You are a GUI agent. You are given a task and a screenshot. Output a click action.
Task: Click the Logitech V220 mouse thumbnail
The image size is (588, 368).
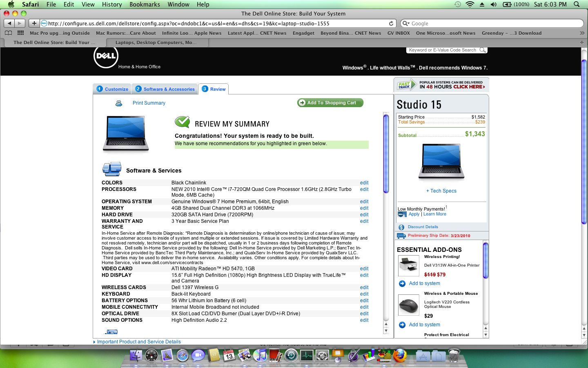409,305
